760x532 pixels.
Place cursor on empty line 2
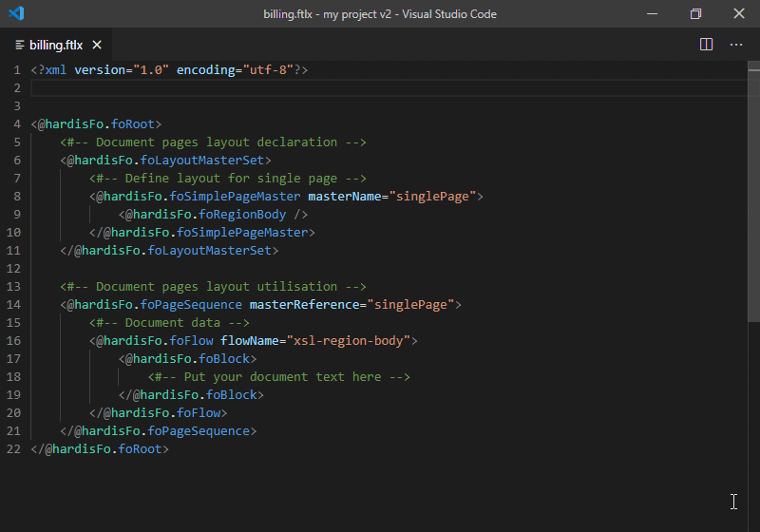coord(388,88)
